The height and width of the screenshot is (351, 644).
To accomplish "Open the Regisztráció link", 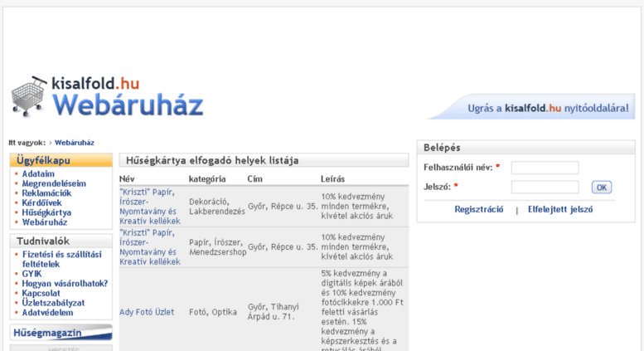I will point(478,210).
